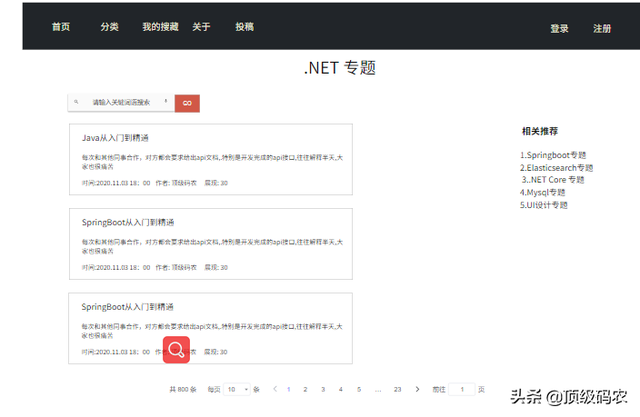Open the 分类 menu item

pos(109,27)
